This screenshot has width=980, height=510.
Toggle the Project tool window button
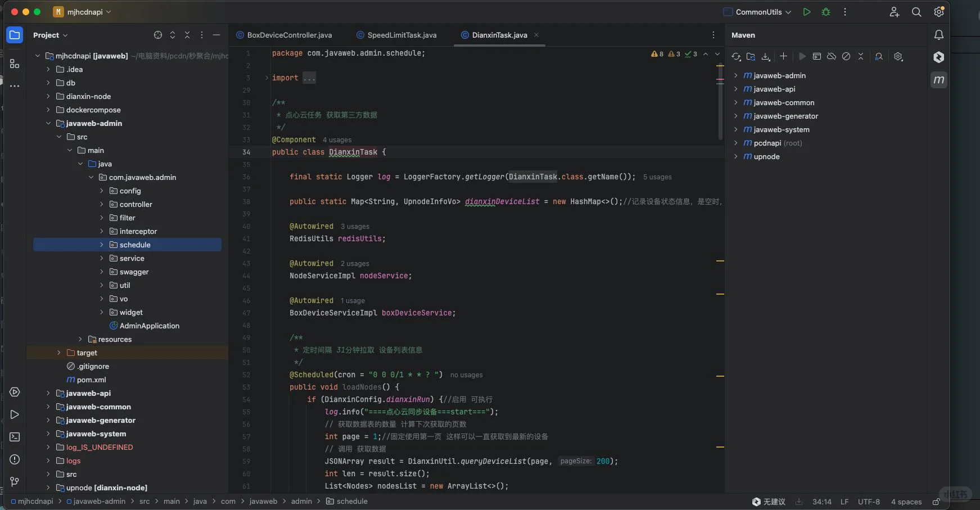(15, 35)
